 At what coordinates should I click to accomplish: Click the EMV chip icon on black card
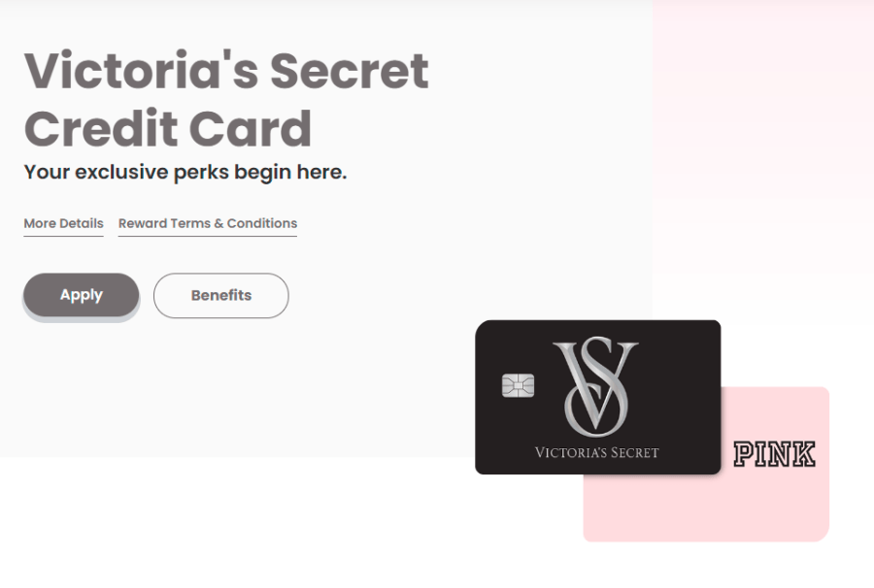[518, 385]
